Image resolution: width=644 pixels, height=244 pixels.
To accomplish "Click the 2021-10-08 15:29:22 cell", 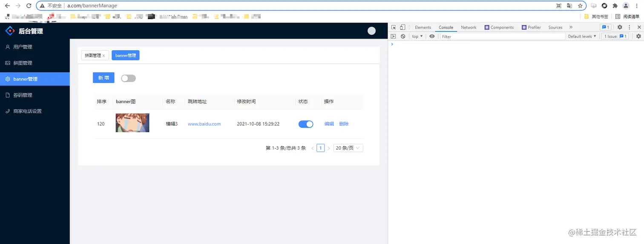I will pos(258,124).
